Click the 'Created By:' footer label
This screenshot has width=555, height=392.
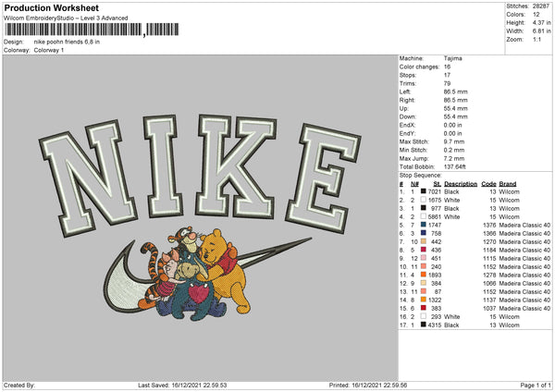(x=19, y=385)
